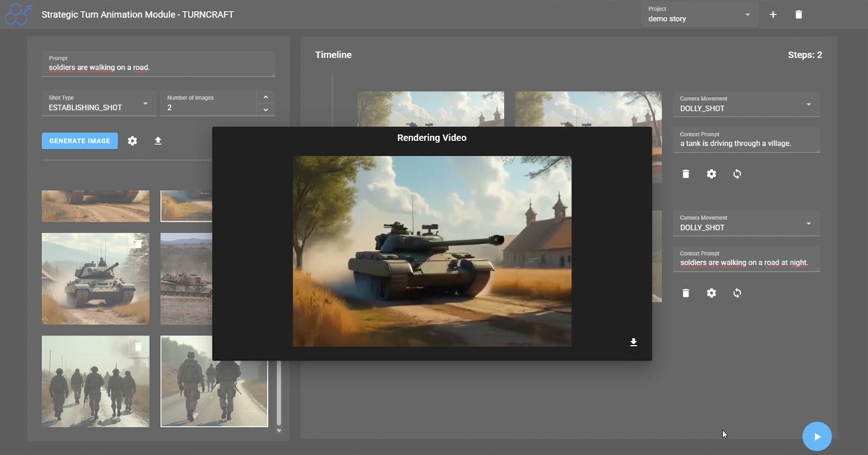Open image generation settings gear

[x=132, y=141]
